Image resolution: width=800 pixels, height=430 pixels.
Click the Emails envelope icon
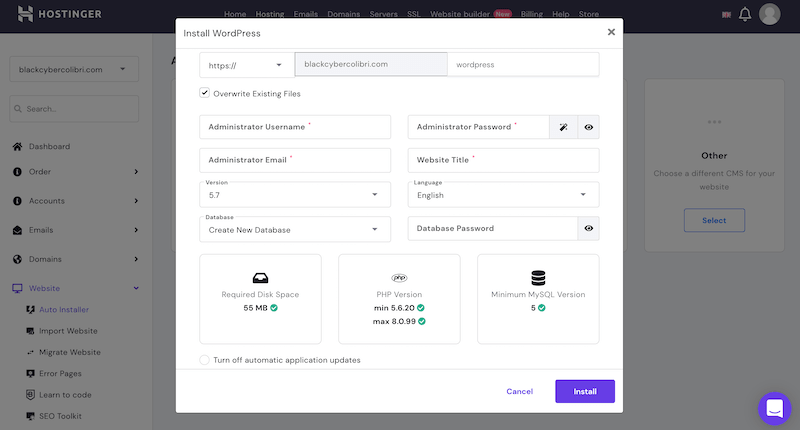tap(17, 230)
